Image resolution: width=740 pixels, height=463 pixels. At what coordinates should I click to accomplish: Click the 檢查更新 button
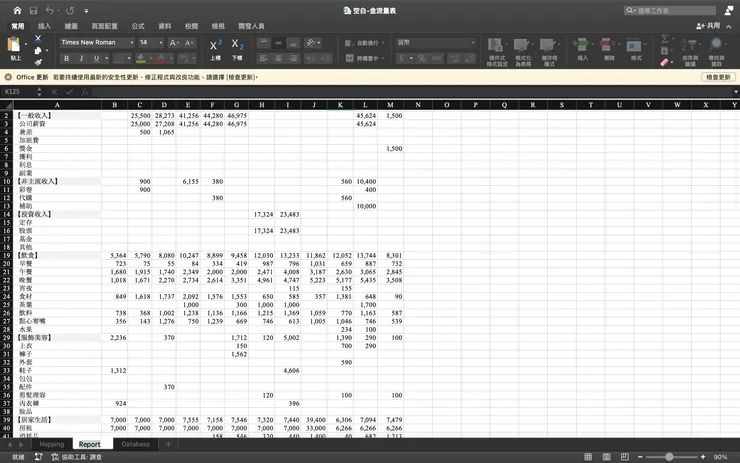pos(718,77)
